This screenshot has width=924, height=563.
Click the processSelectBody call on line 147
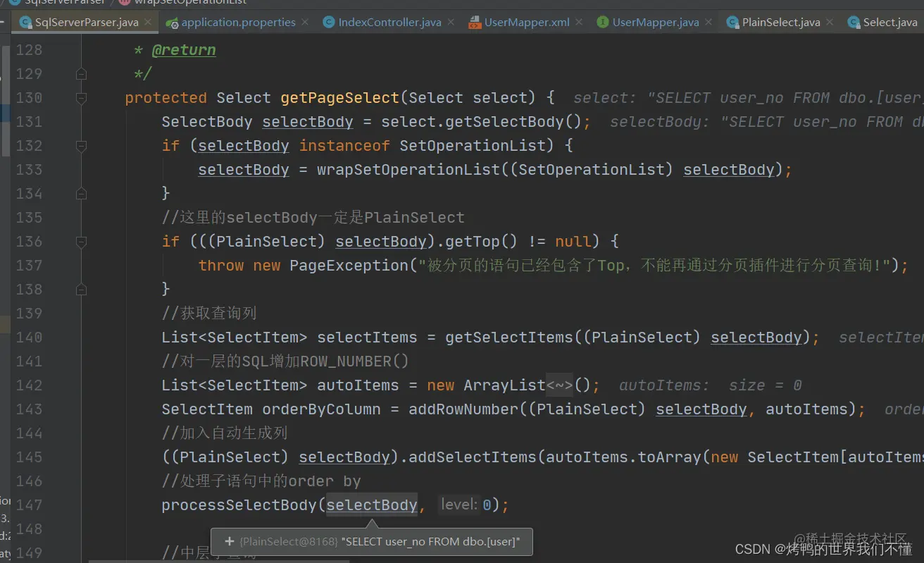[x=239, y=505]
